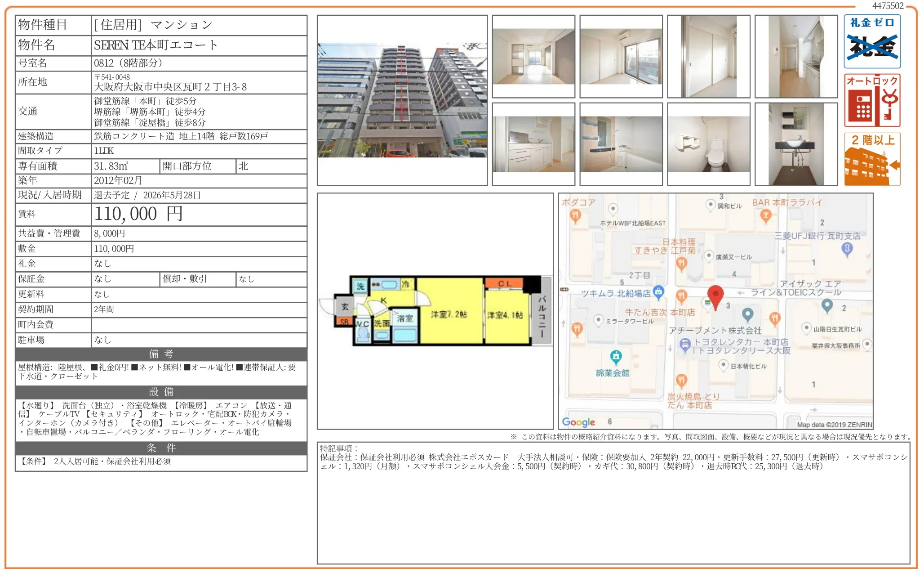Click the Google logo on the map

coord(578,422)
